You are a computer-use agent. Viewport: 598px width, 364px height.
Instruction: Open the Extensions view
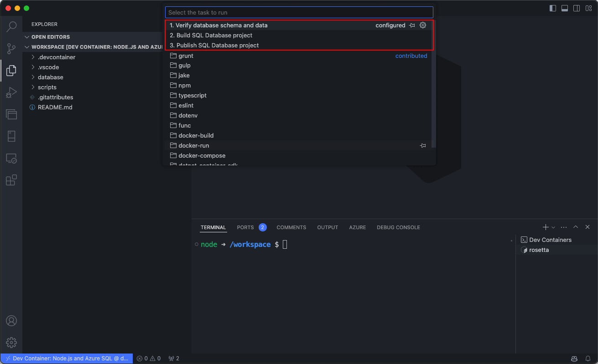[x=11, y=180]
